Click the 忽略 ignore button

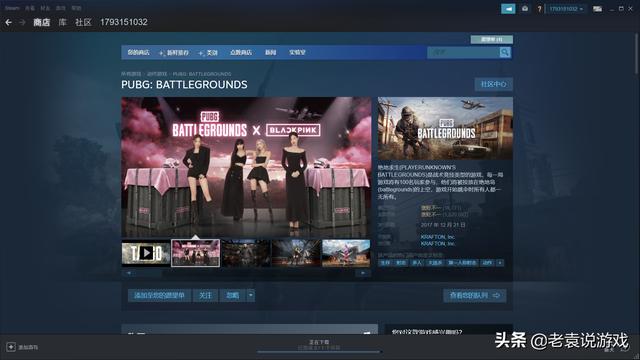point(233,296)
